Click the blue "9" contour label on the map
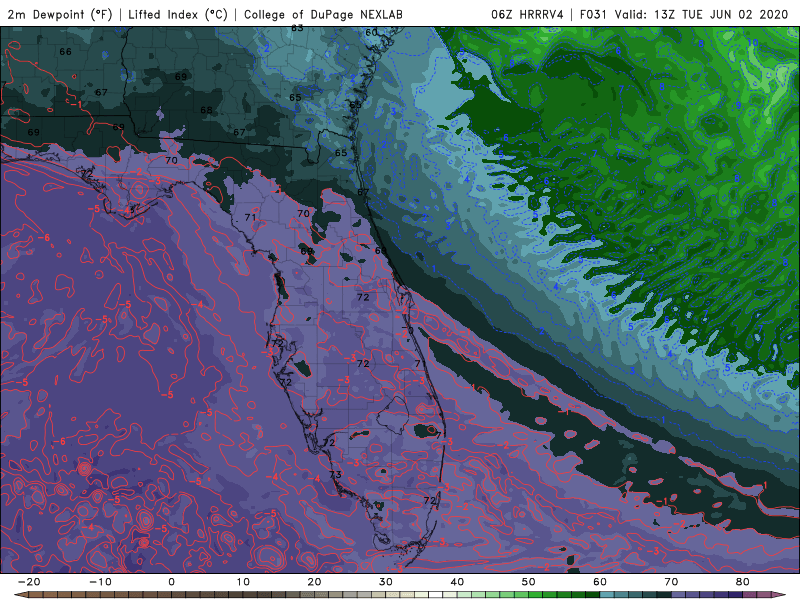This screenshot has width=800, height=600. pos(738,105)
